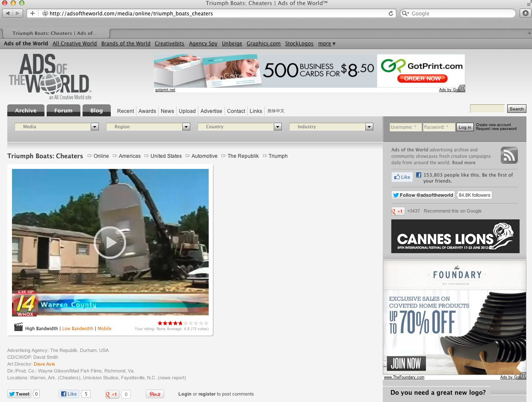Click the Facebook Like button in sidebar
Image resolution: width=532 pixels, height=402 pixels.
click(402, 177)
